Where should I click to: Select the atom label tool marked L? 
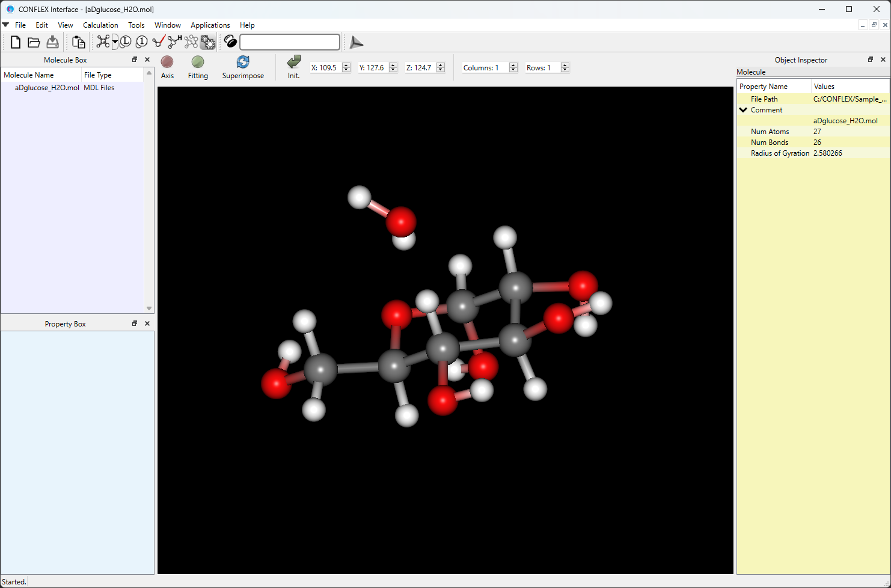125,41
